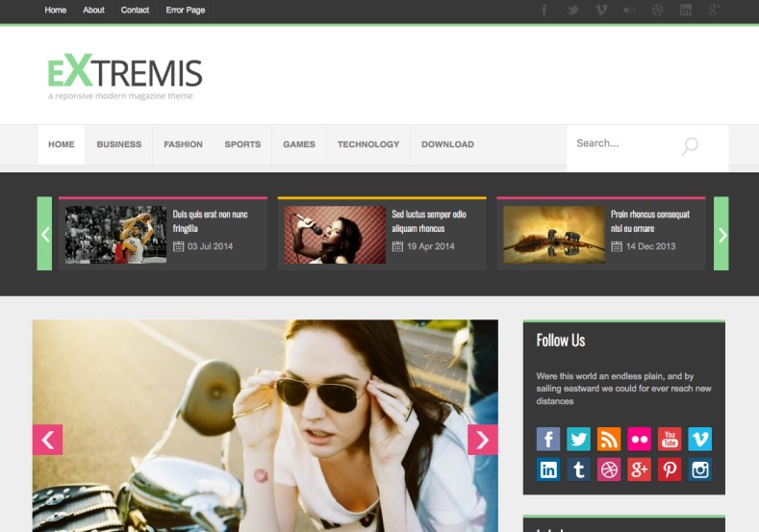Click Tumblr tile in Follow Us widget
This screenshot has width=759, height=532.
tap(578, 469)
